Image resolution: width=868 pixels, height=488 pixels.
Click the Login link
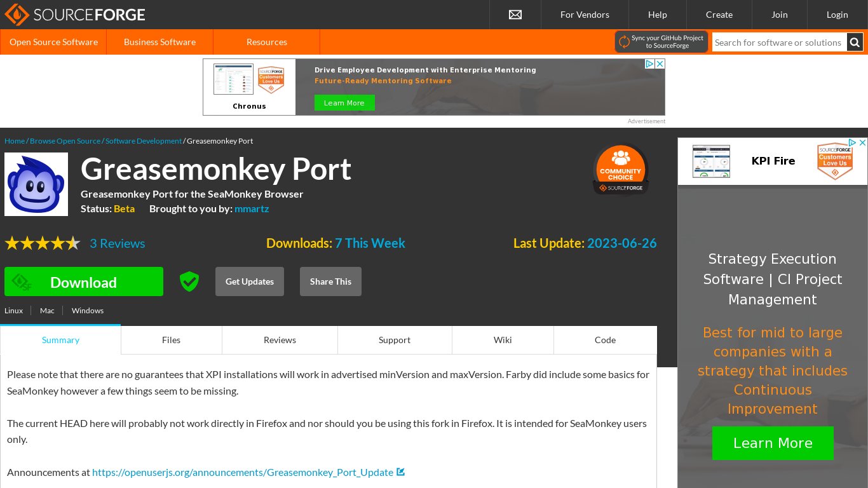pos(837,15)
